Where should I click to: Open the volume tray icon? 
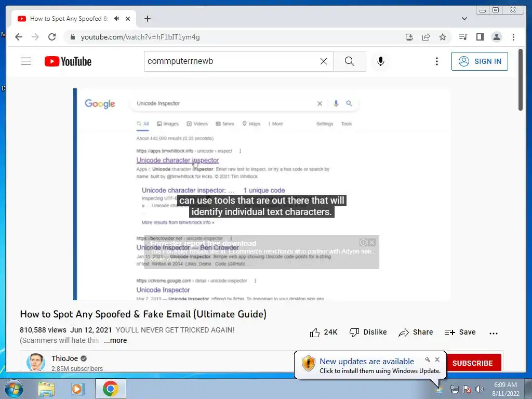click(x=480, y=389)
